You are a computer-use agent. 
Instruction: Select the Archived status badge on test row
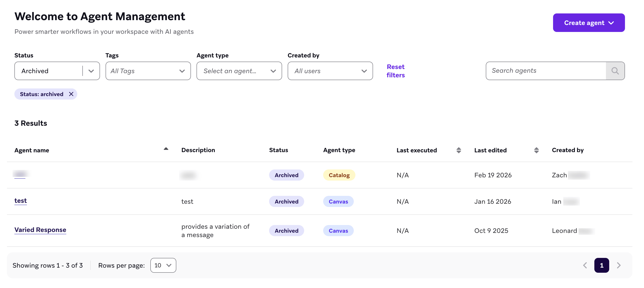click(x=286, y=201)
